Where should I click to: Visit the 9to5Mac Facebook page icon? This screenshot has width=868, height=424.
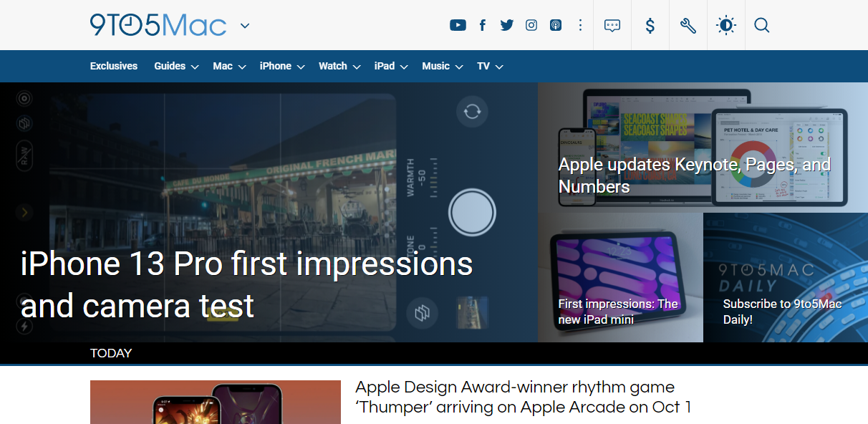(483, 26)
